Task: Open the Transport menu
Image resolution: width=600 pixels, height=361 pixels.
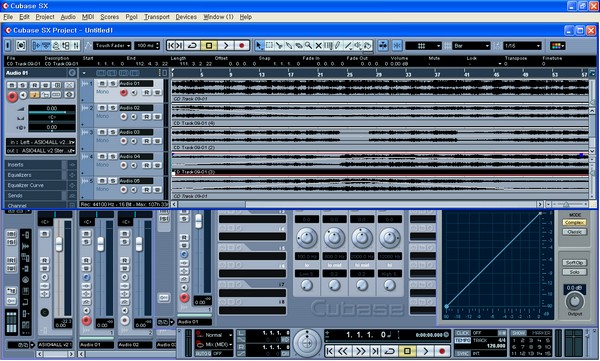Action: (157, 17)
